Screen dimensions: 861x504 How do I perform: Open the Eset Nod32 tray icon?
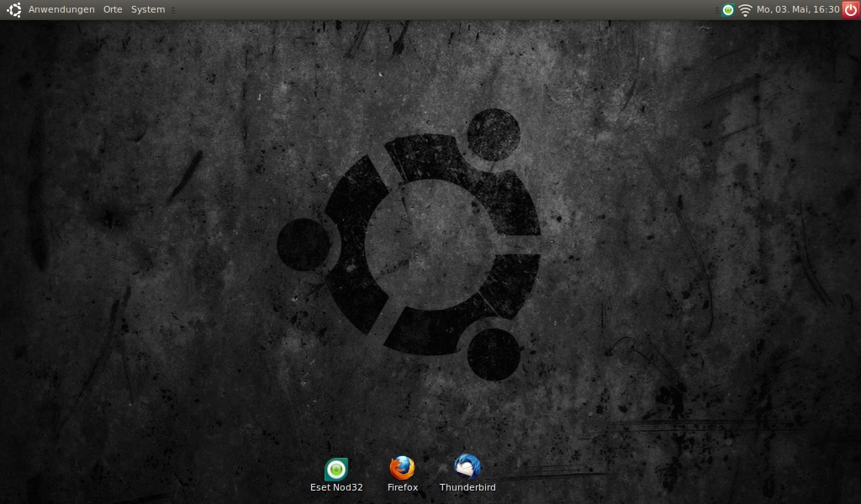[728, 10]
